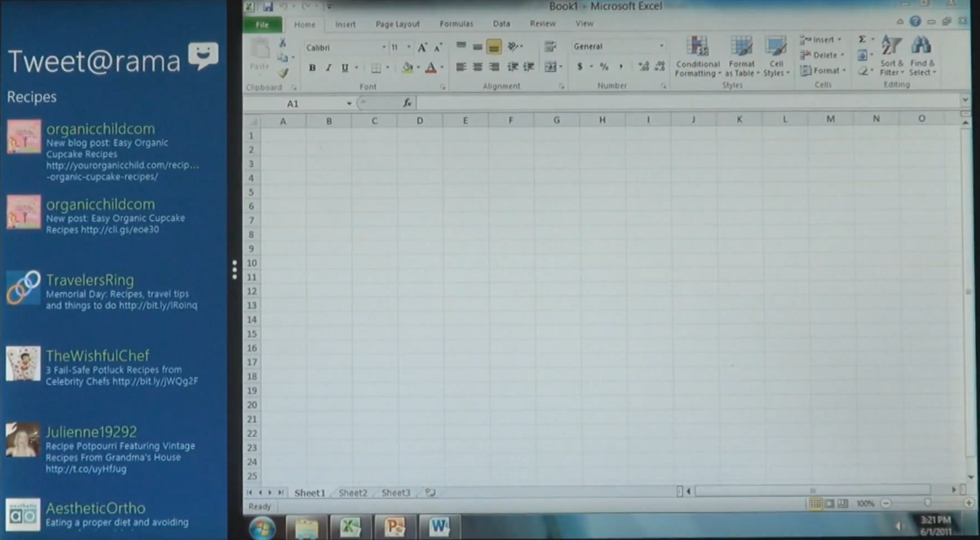Apply bold formatting to selected cell
The height and width of the screenshot is (540, 980).
(312, 67)
